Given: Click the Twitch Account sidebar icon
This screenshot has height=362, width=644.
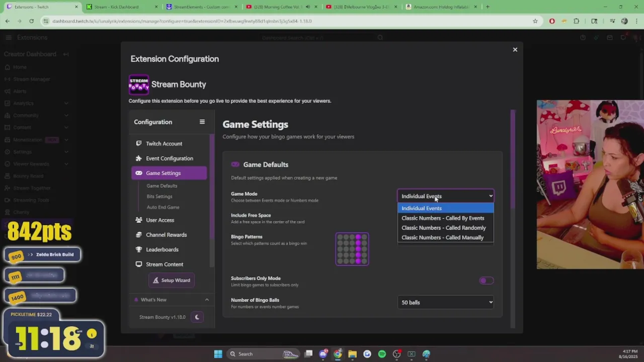Looking at the screenshot, I should point(139,144).
